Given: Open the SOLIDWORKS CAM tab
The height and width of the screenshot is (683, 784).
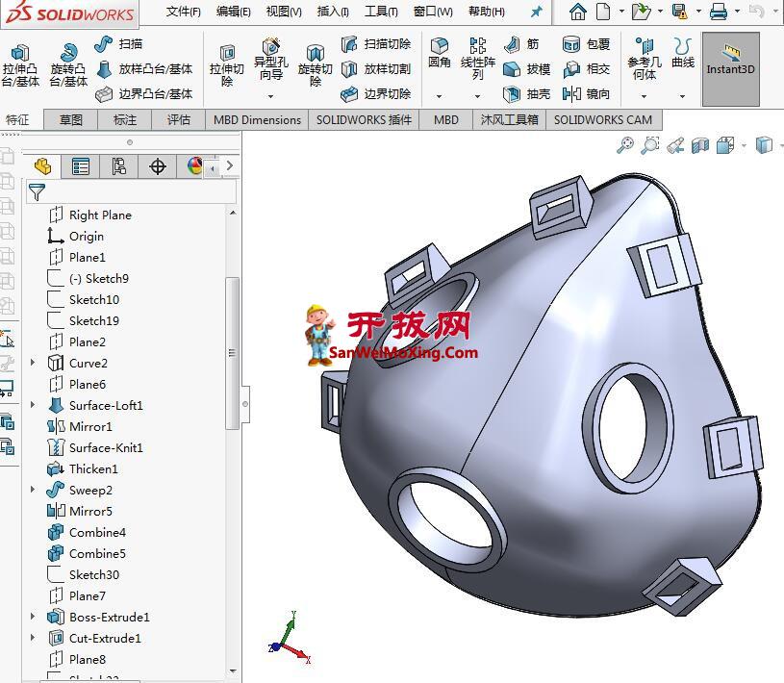Looking at the screenshot, I should (x=603, y=120).
